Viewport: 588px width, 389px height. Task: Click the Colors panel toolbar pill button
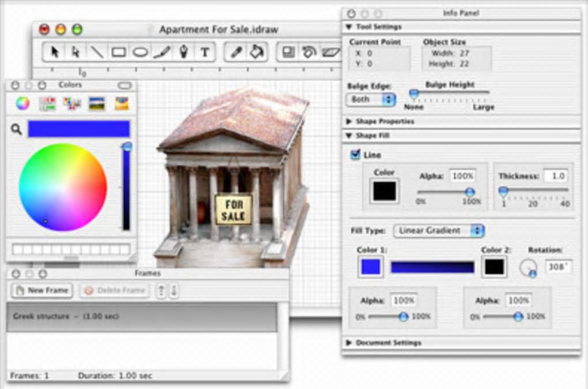pos(125,85)
